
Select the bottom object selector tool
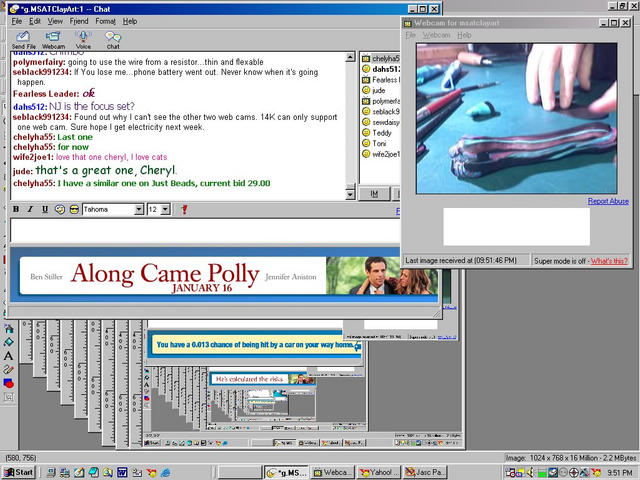click(9, 397)
